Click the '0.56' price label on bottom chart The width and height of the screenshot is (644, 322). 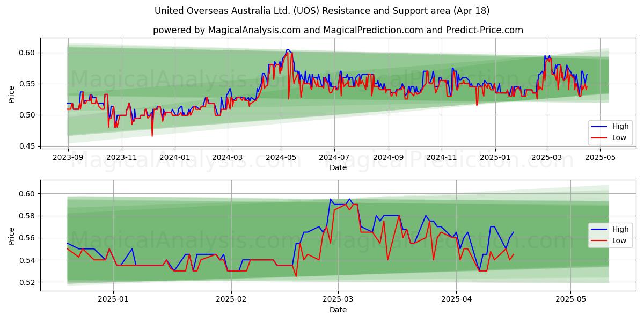click(28, 238)
